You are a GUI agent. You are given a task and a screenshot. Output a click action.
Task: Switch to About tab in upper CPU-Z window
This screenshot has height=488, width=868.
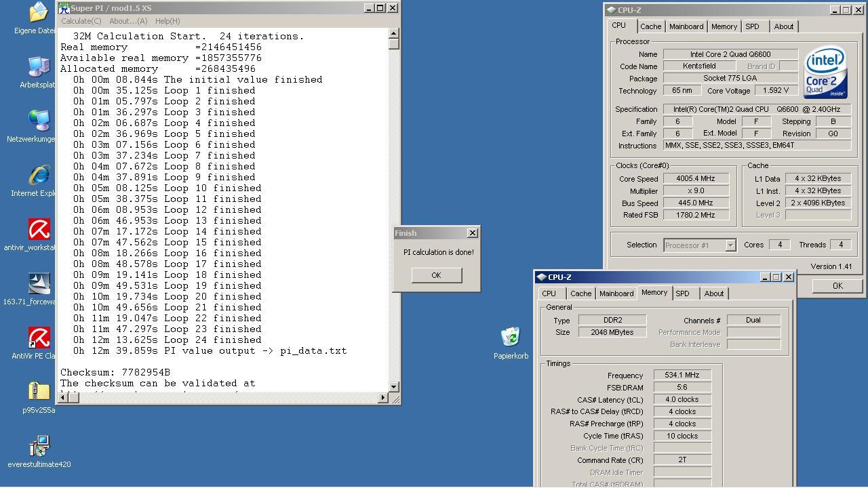[x=784, y=26]
